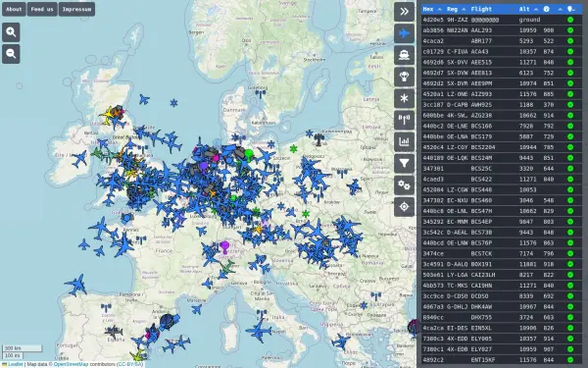Image resolution: width=588 pixels, height=368 pixels.
Task: Click the antenna station marker near Rome
Action: [x=262, y=314]
